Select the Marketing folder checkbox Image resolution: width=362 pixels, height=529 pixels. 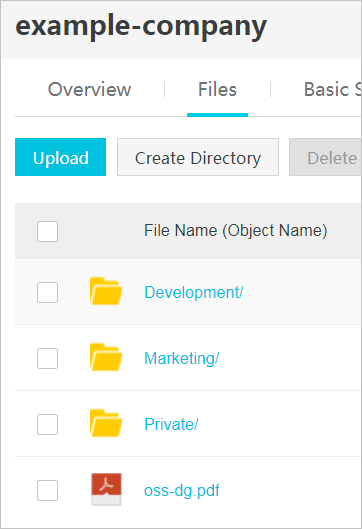pyautogui.click(x=47, y=358)
